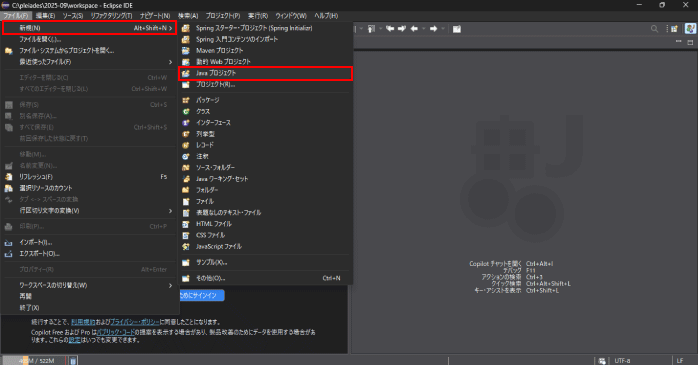Click 終了(X) to exit Eclipse

pyautogui.click(x=89, y=308)
